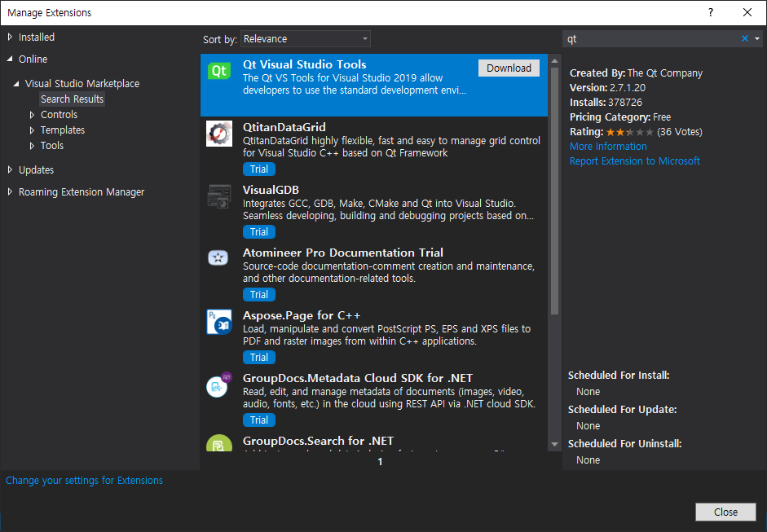Select the Updates tree label

pyautogui.click(x=36, y=169)
